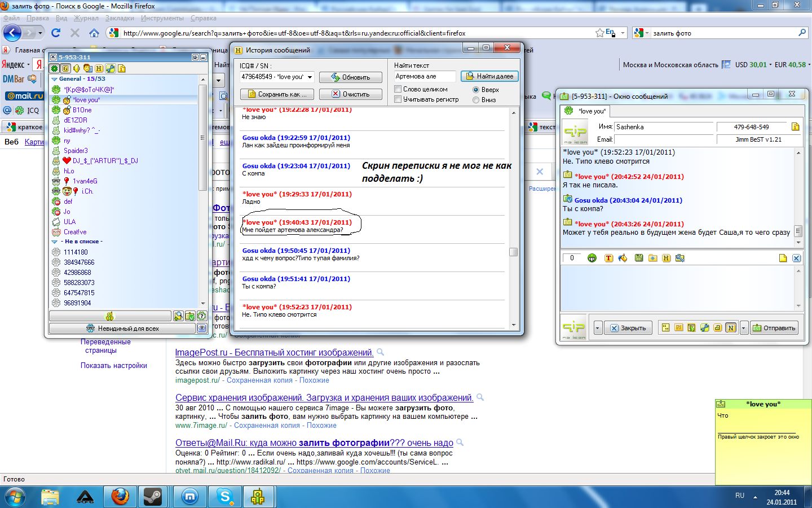
Task: Collapse the General contact group
Action: tap(54, 79)
